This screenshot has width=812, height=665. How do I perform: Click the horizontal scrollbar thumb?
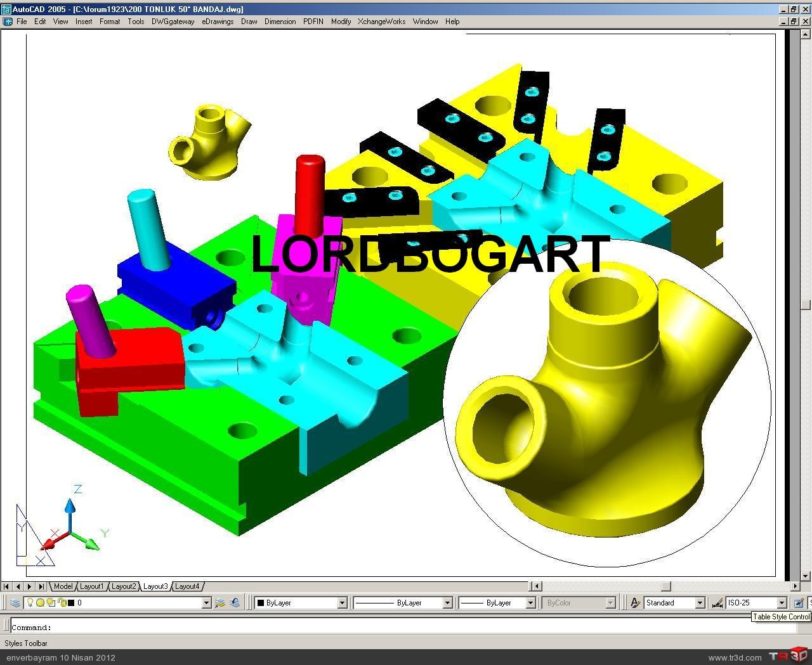665,586
